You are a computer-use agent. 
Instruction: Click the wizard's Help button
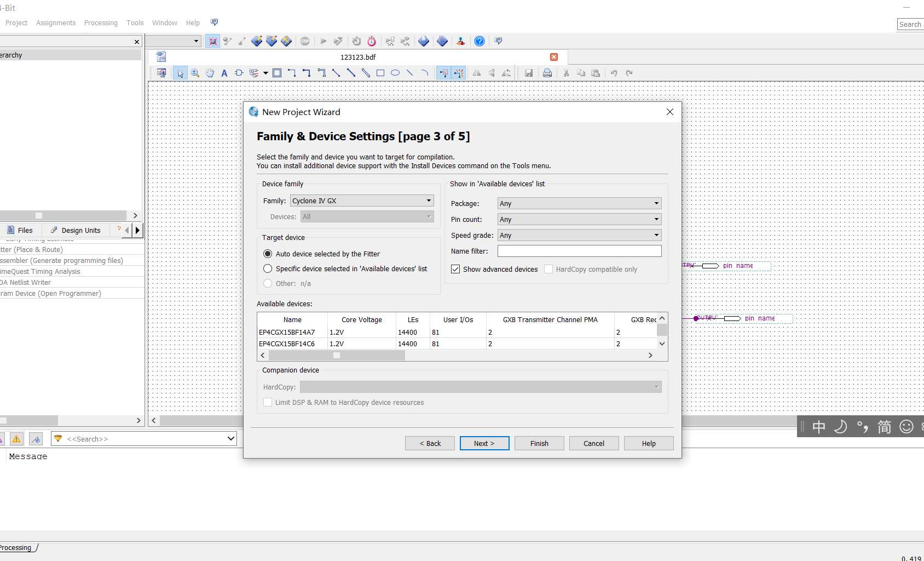649,443
